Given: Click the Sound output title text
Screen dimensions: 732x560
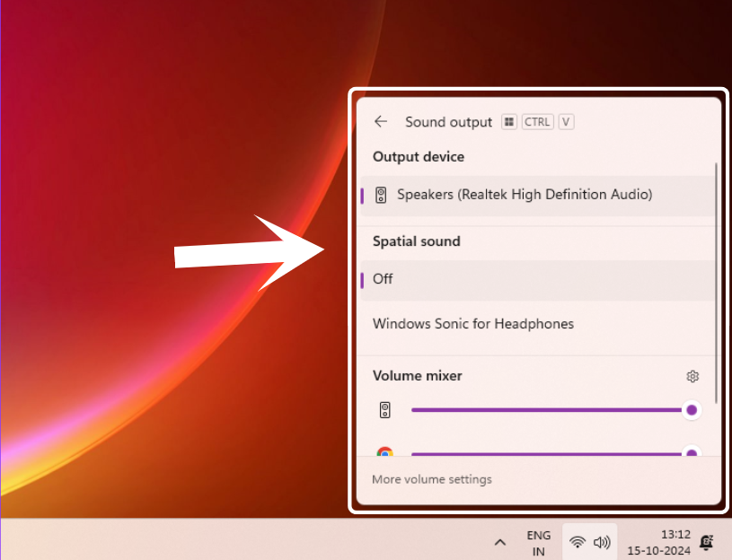Looking at the screenshot, I should [448, 122].
